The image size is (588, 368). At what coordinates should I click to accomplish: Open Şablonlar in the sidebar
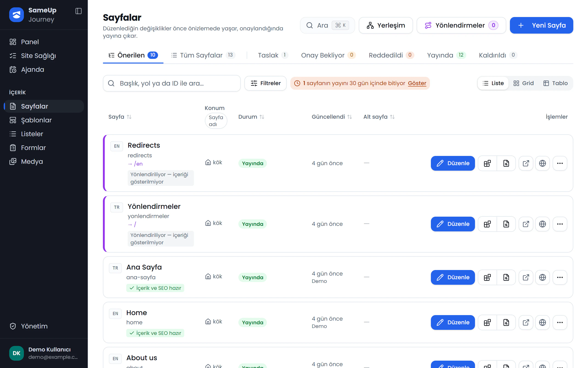point(44,120)
